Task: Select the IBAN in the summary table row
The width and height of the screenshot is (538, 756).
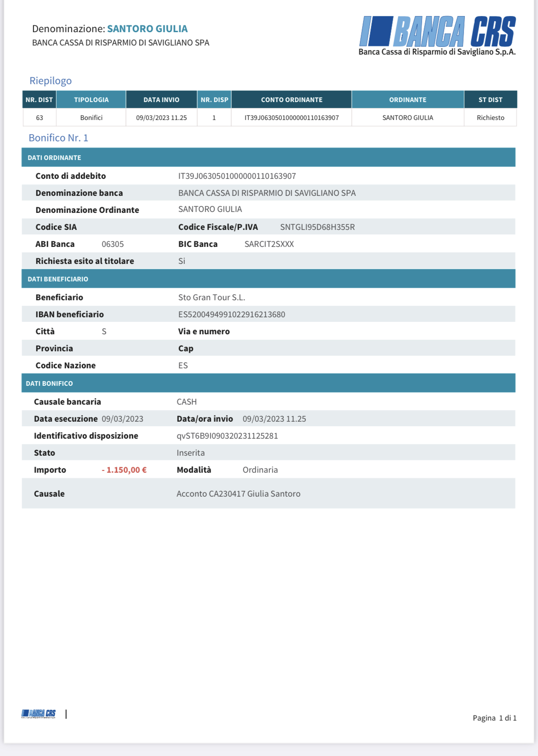Action: coord(292,118)
